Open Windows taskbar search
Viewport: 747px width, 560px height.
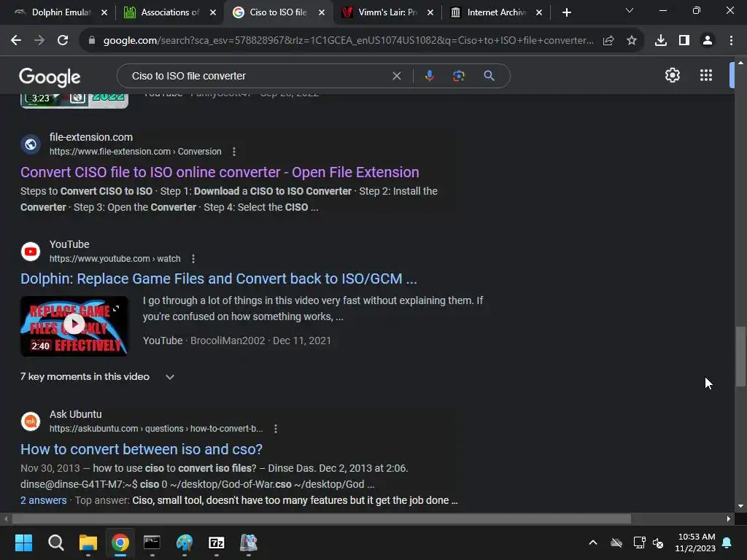pos(55,542)
